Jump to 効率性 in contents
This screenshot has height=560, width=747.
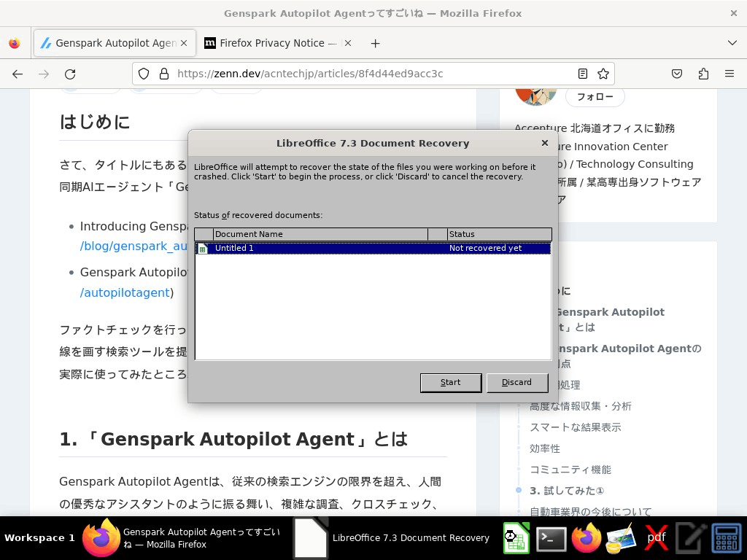[x=545, y=448]
